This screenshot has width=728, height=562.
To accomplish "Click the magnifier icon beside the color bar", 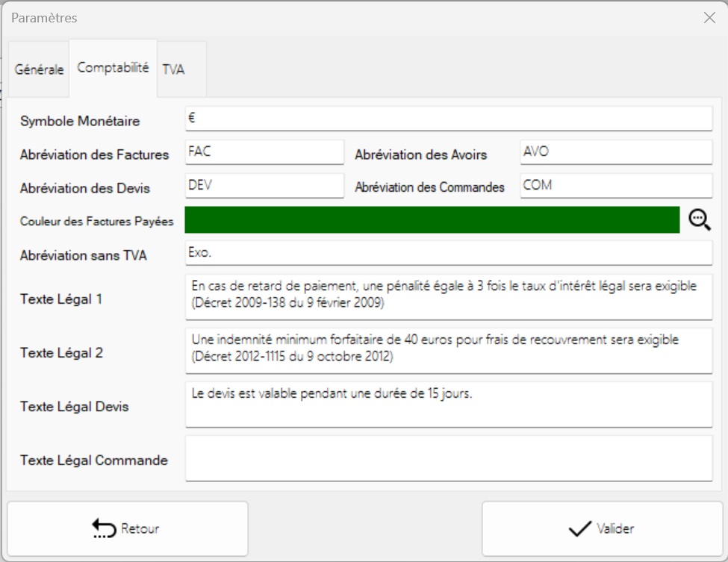I will click(699, 219).
